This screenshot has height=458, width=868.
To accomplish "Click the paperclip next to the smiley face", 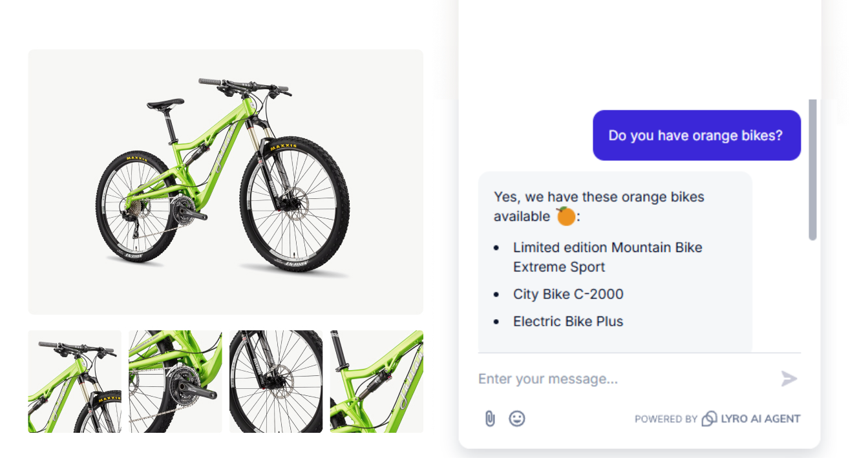I will coord(489,419).
